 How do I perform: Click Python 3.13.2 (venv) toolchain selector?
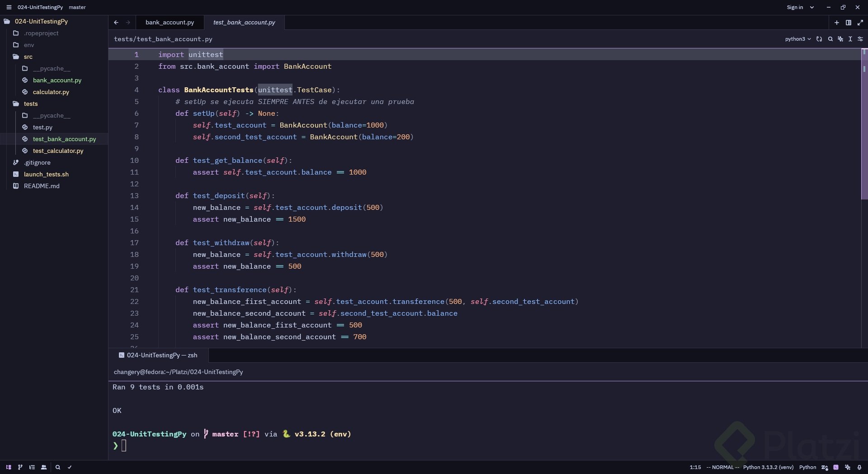pos(768,467)
